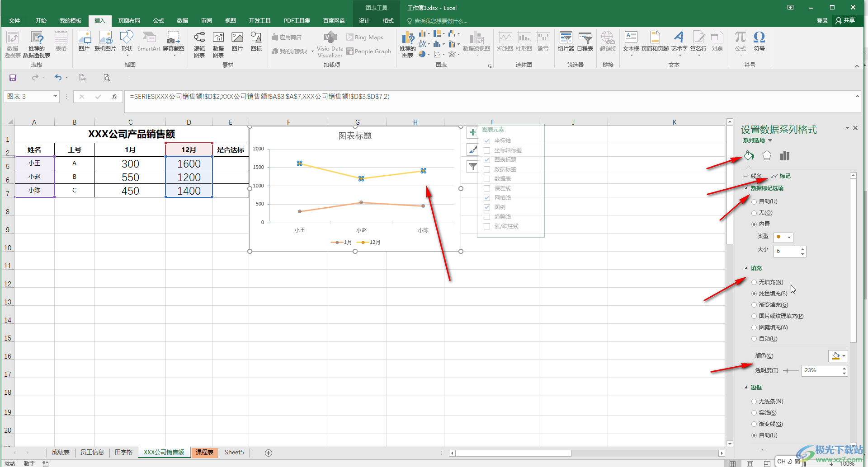The width and height of the screenshot is (868, 467).
Task: Expand the formula bar
Action: 857,96
